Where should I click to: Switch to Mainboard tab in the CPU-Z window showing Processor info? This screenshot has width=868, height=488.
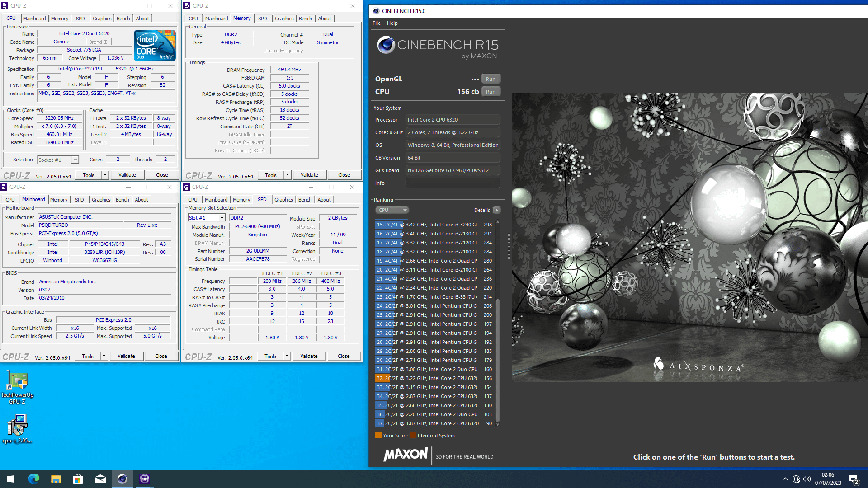point(34,19)
